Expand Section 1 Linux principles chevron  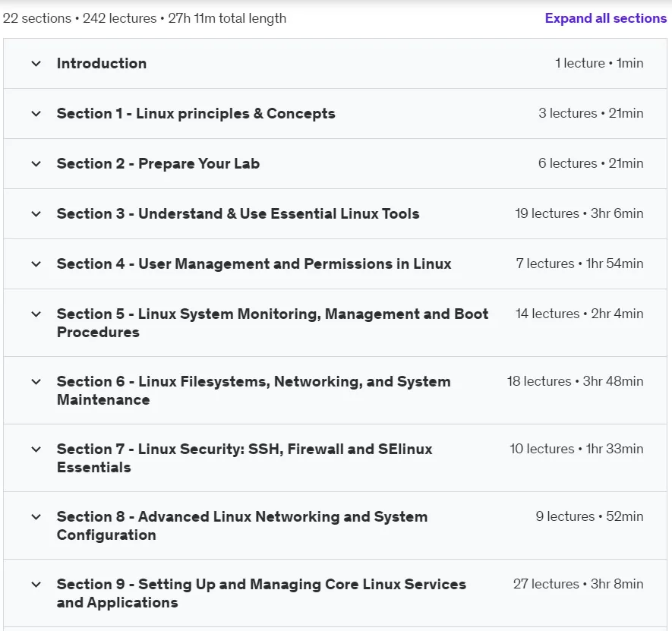36,114
